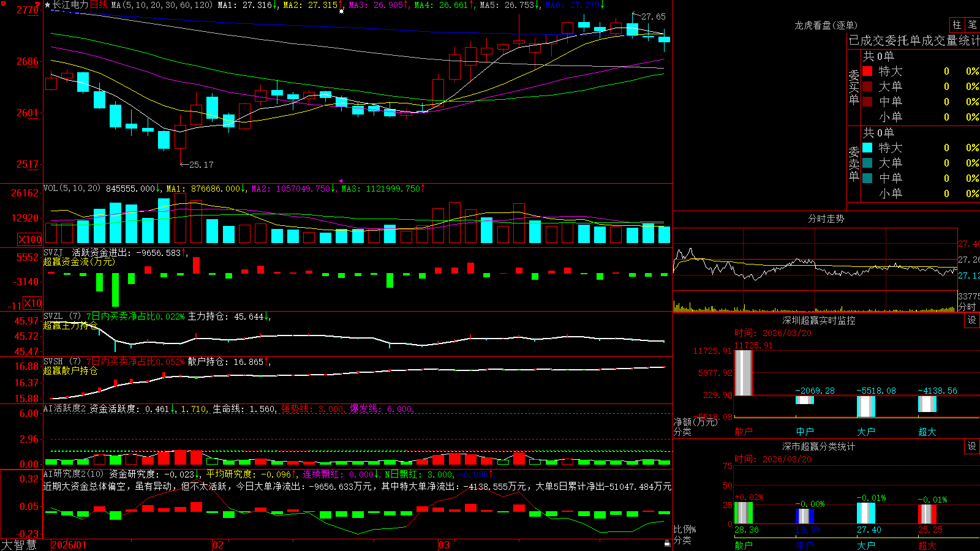Click the cyan 特大 sell-order color swatch
Screen dimensions: 980x551
(867, 148)
